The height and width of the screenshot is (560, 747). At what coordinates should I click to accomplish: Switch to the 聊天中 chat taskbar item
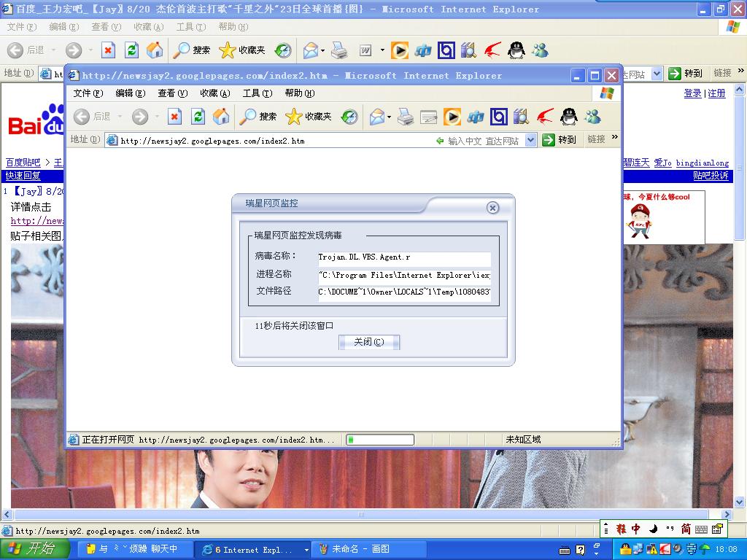(135, 550)
